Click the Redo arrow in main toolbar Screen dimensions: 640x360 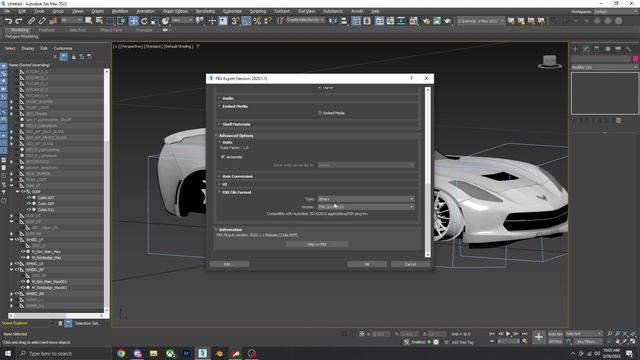[19, 21]
